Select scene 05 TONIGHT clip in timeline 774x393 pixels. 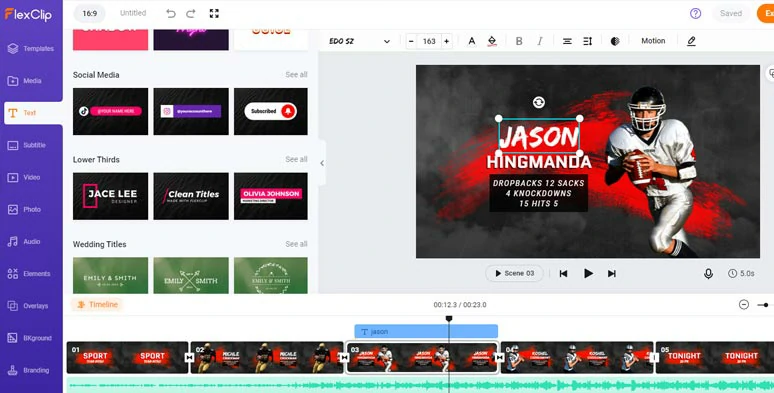715,358
